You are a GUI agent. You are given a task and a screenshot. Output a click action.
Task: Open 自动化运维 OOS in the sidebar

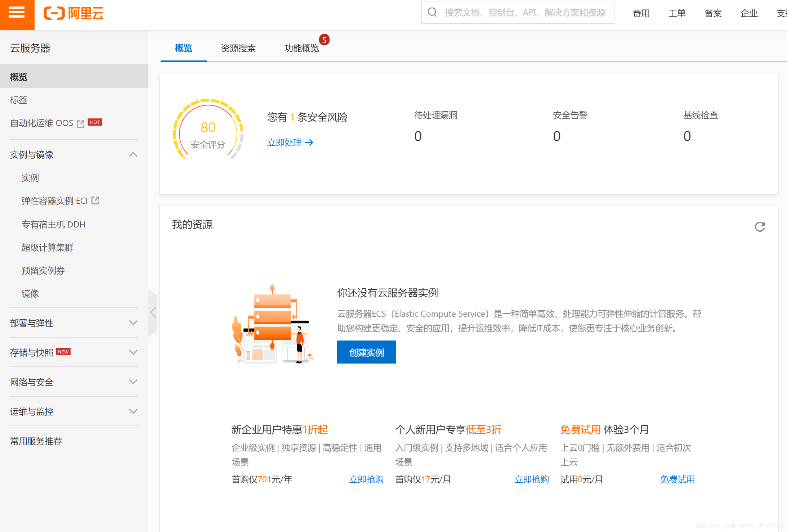(42, 123)
